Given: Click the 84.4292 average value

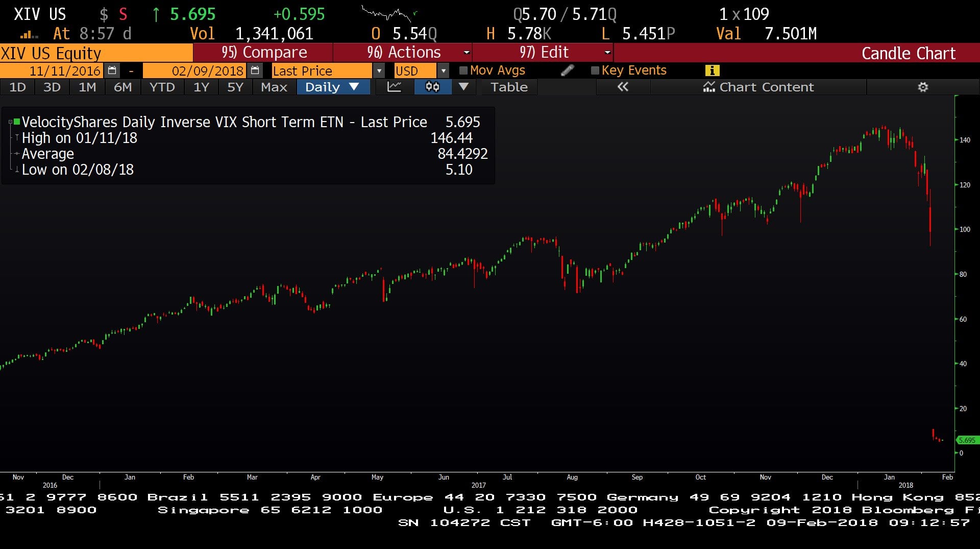Looking at the screenshot, I should 462,154.
